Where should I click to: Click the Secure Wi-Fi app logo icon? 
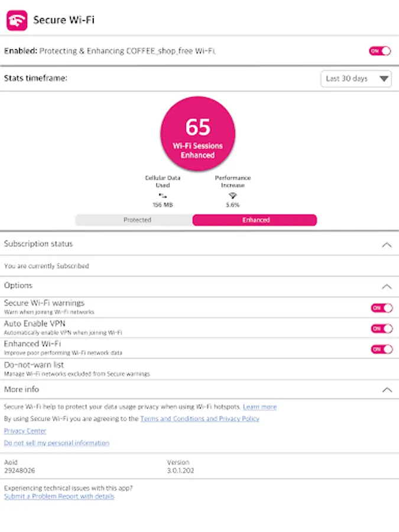17,20
